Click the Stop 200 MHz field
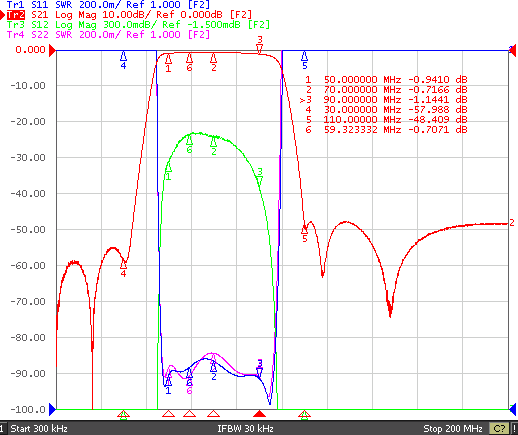The height and width of the screenshot is (435, 518). [453, 429]
